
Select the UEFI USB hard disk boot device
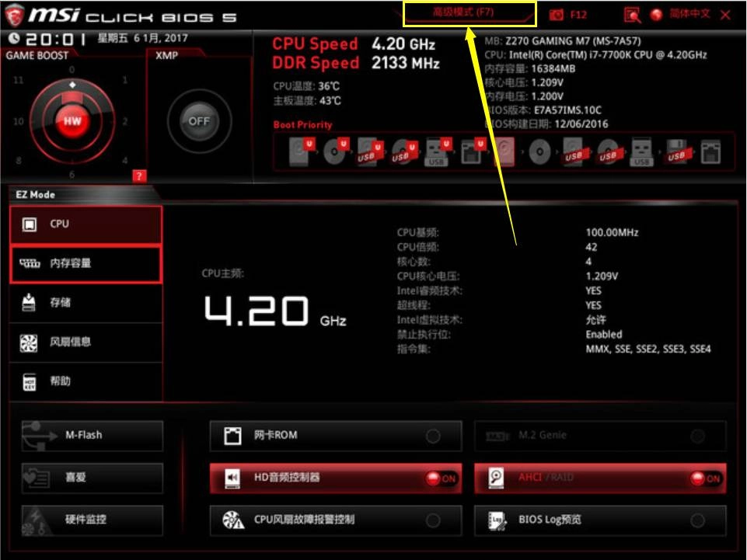click(369, 151)
